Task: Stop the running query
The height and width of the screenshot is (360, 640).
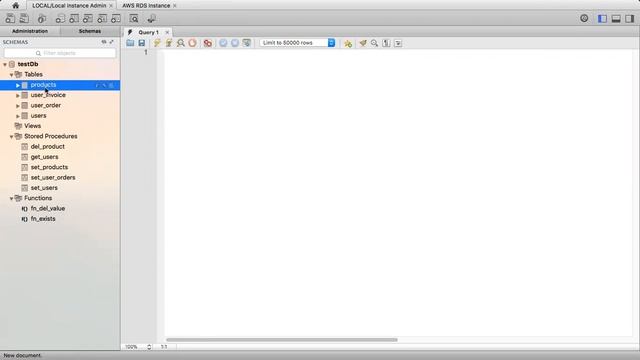Action: [x=192, y=43]
